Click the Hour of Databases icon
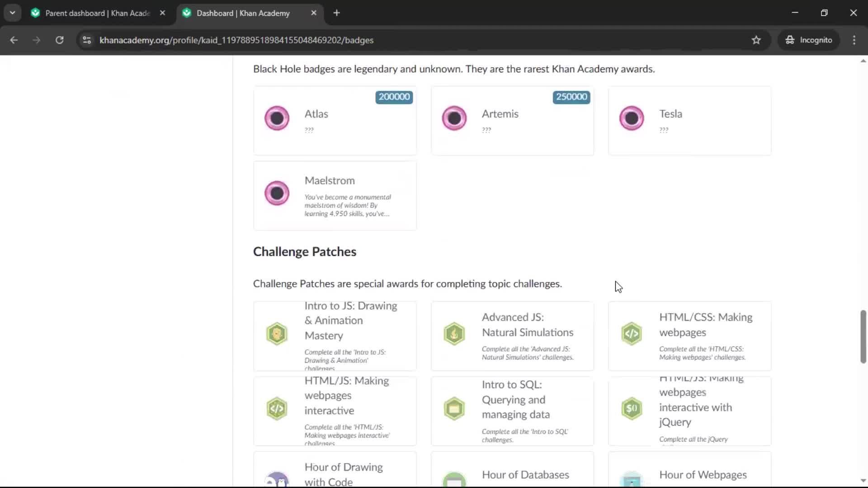The width and height of the screenshot is (868, 488). pyautogui.click(x=454, y=479)
